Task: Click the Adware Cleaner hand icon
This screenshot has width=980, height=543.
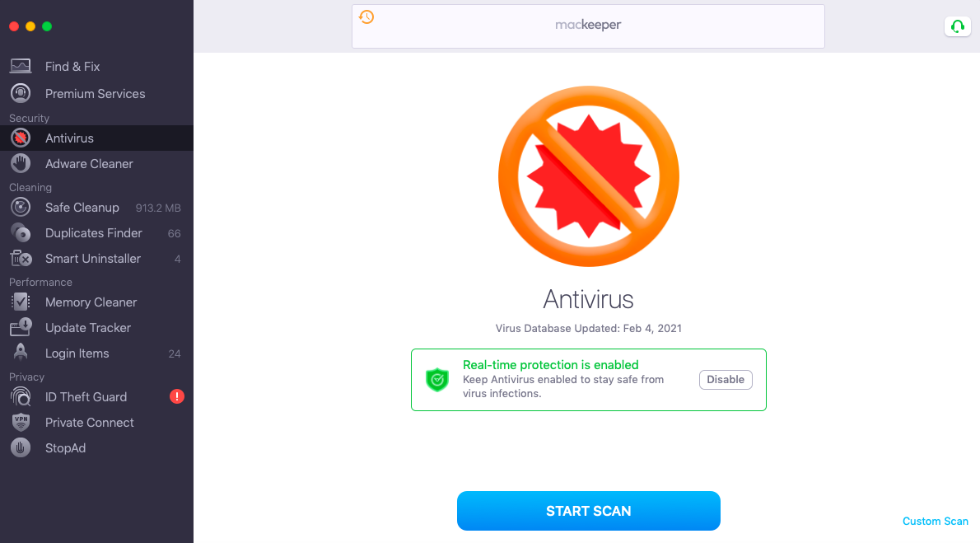Action: [x=21, y=163]
